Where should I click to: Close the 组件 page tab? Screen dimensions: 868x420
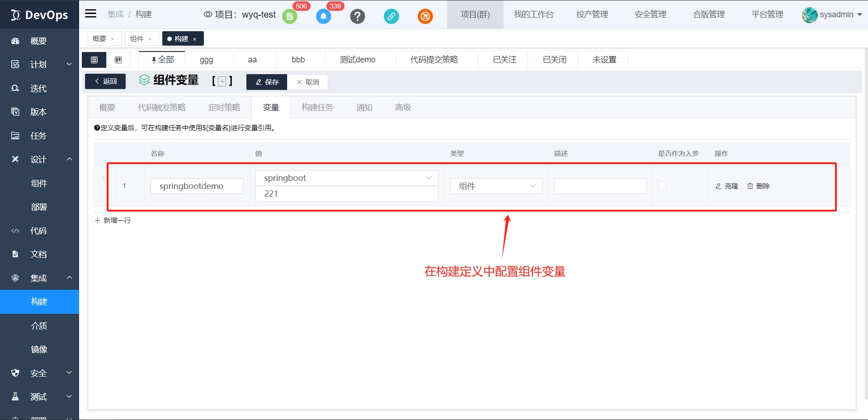coord(150,39)
